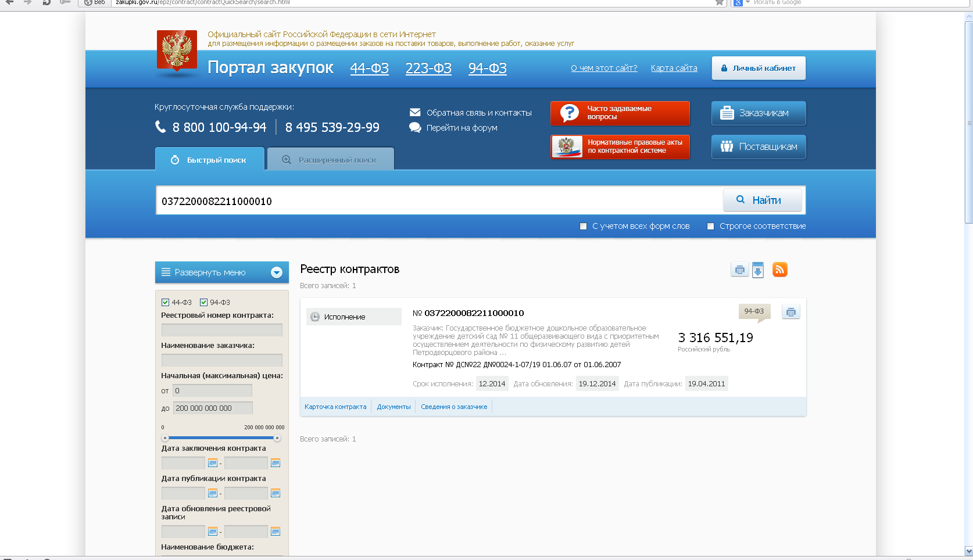Click the quick search text field

(439, 201)
